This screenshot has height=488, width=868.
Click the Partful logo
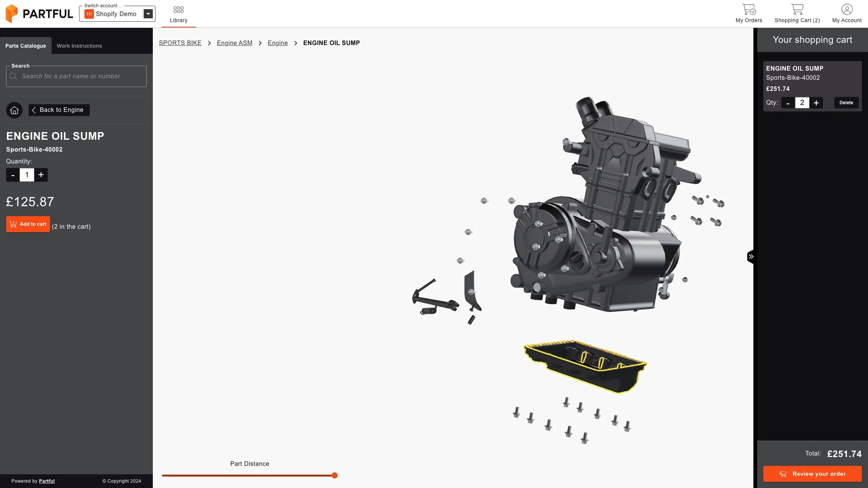click(39, 14)
